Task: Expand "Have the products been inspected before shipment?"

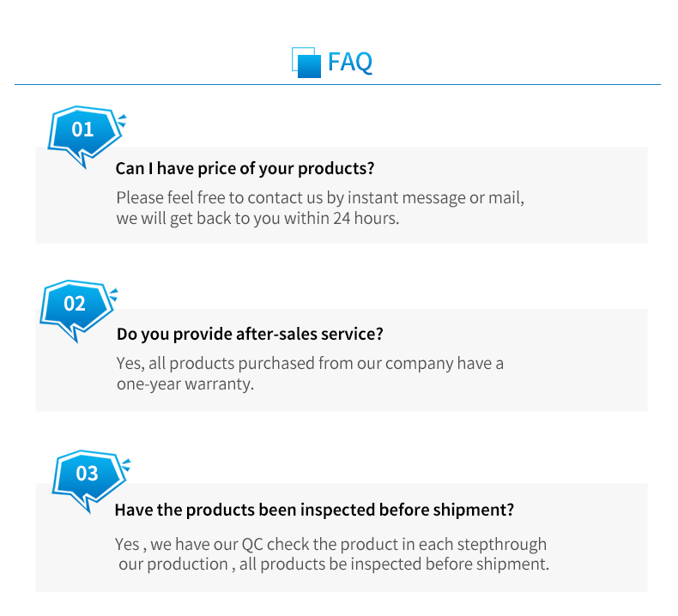Action: click(x=314, y=510)
